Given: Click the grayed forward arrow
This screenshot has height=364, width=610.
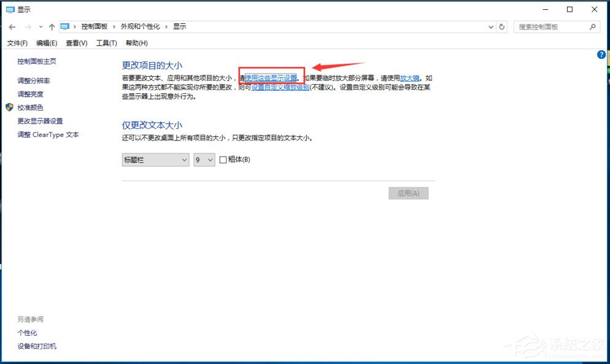Looking at the screenshot, I should tap(28, 26).
